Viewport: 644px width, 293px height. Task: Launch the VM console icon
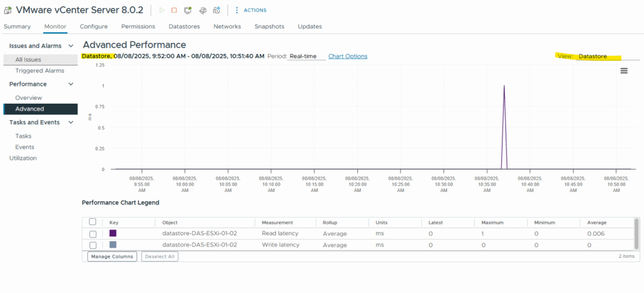pyautogui.click(x=187, y=10)
